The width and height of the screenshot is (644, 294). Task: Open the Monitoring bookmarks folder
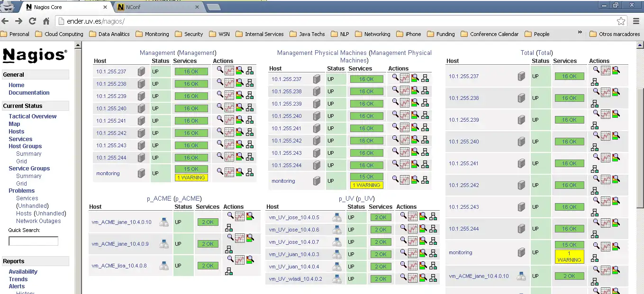[153, 34]
